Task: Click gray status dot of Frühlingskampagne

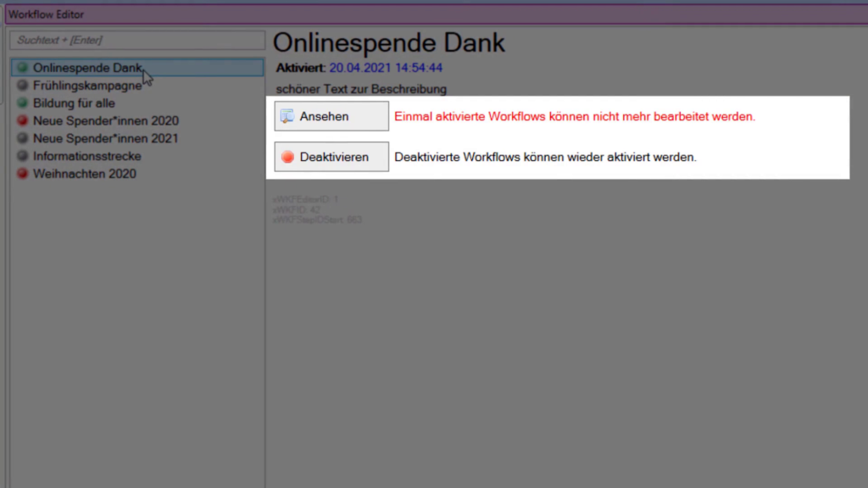Action: pyautogui.click(x=22, y=86)
